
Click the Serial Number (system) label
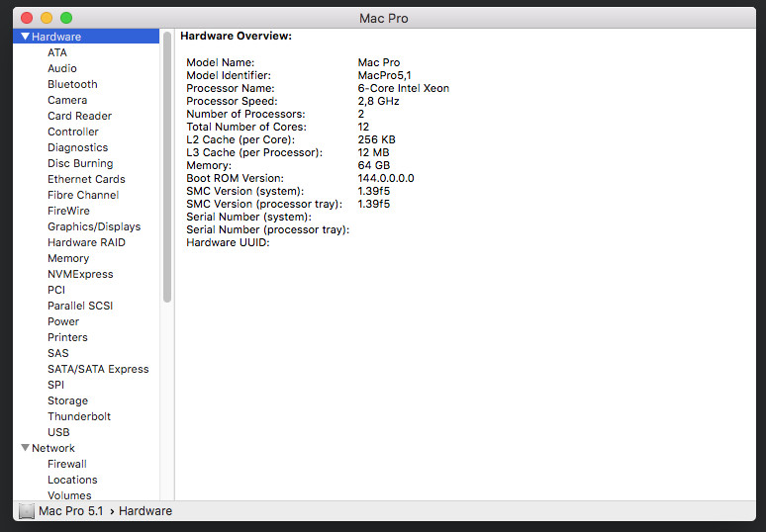coord(248,217)
